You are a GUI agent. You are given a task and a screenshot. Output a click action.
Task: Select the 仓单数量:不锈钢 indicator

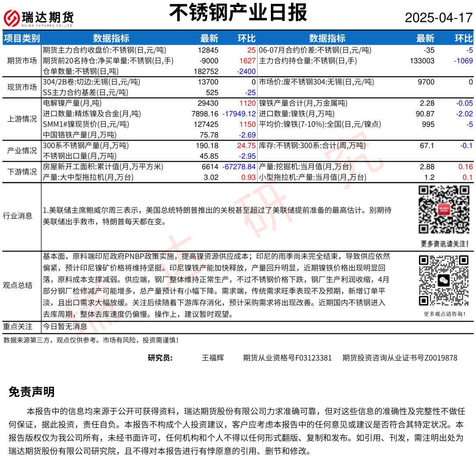(x=81, y=71)
